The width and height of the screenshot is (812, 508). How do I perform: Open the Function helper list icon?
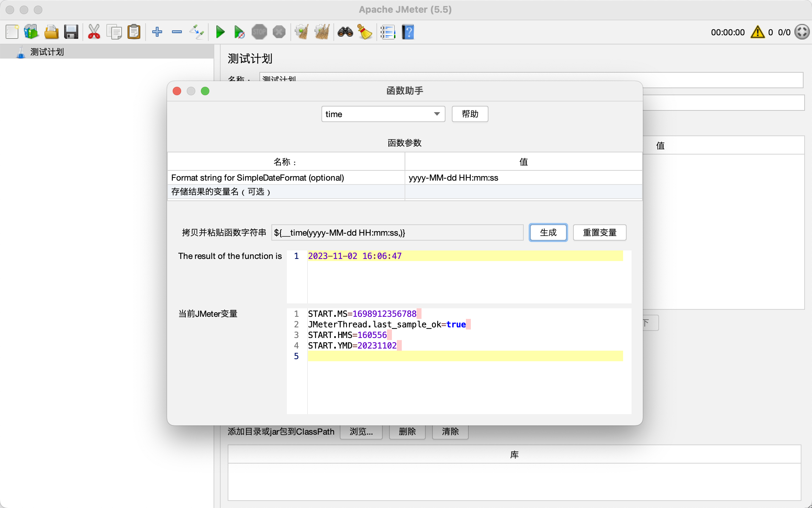[x=388, y=32]
